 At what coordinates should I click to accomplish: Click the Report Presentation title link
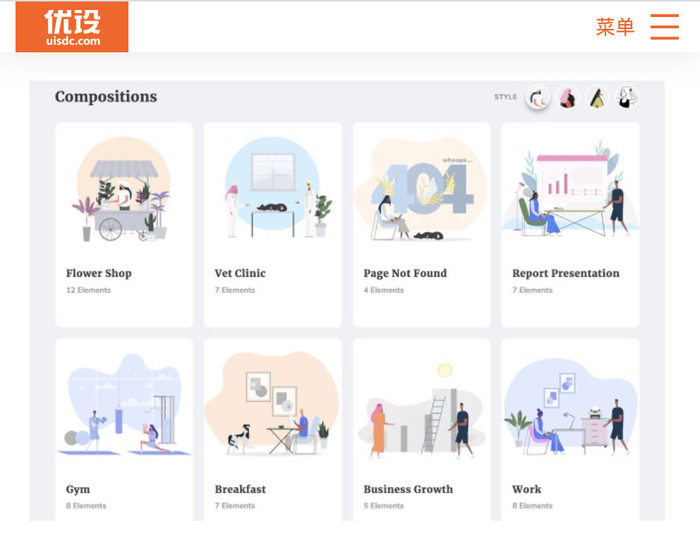[566, 273]
